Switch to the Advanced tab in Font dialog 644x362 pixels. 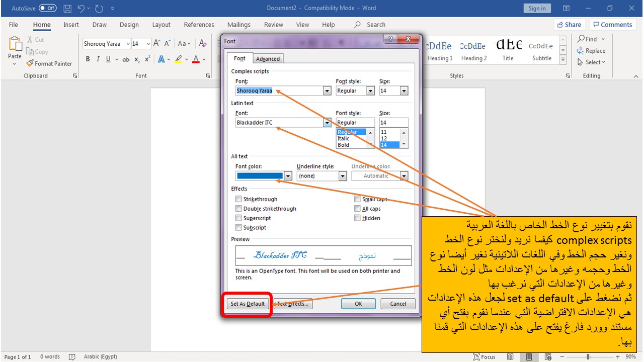point(268,59)
